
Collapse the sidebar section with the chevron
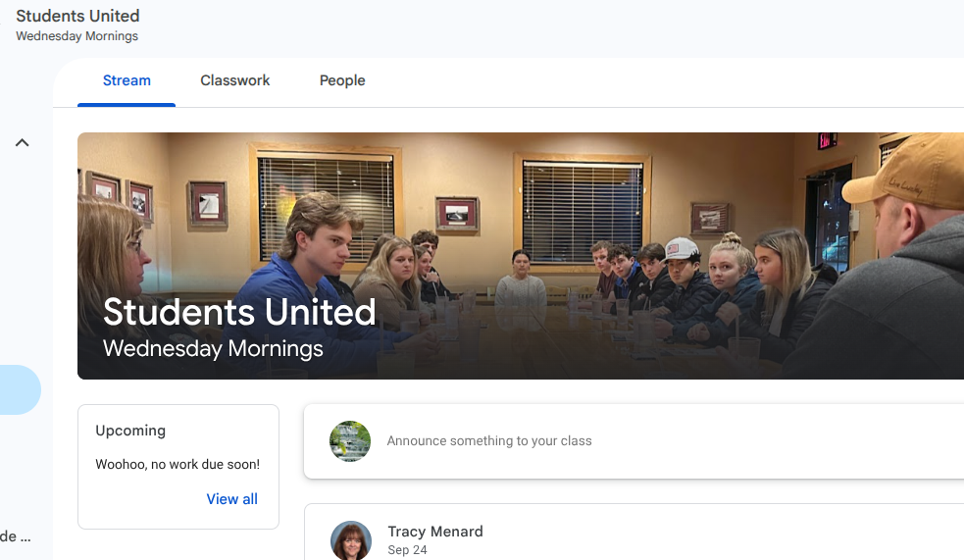[23, 142]
